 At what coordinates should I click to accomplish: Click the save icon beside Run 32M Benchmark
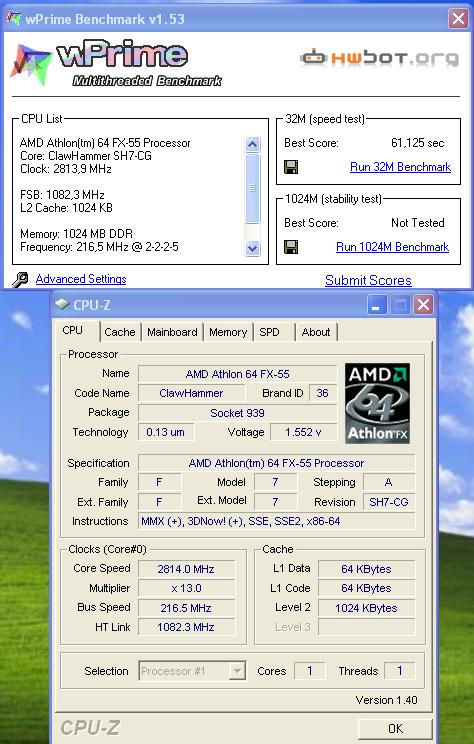point(291,167)
